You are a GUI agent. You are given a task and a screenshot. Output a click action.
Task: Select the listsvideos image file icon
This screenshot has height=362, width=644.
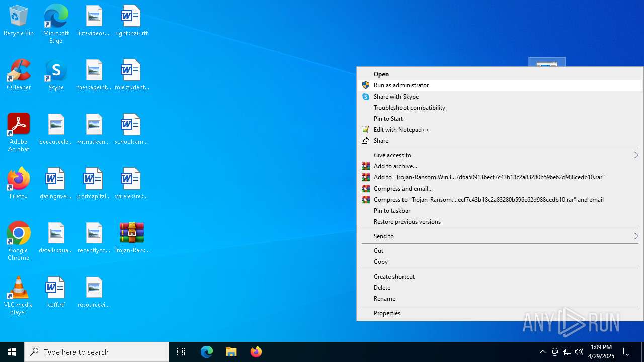click(94, 21)
